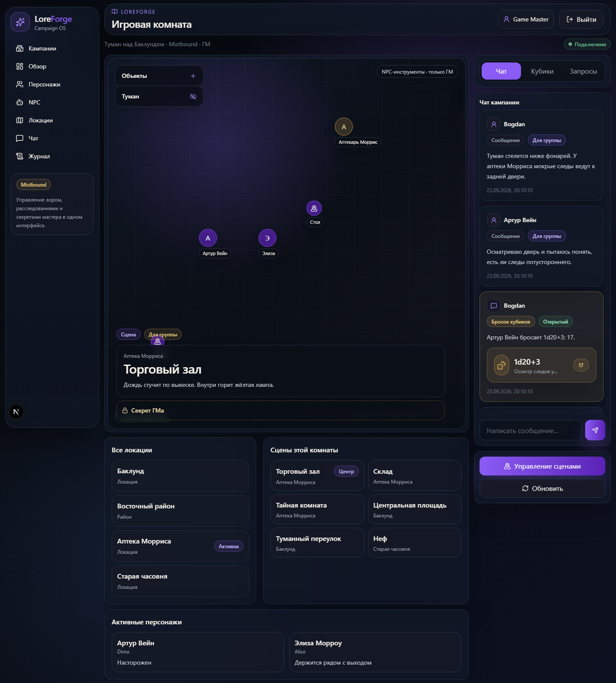Click NPC-инструменты только ГМ pill
The height and width of the screenshot is (683, 616).
417,71
